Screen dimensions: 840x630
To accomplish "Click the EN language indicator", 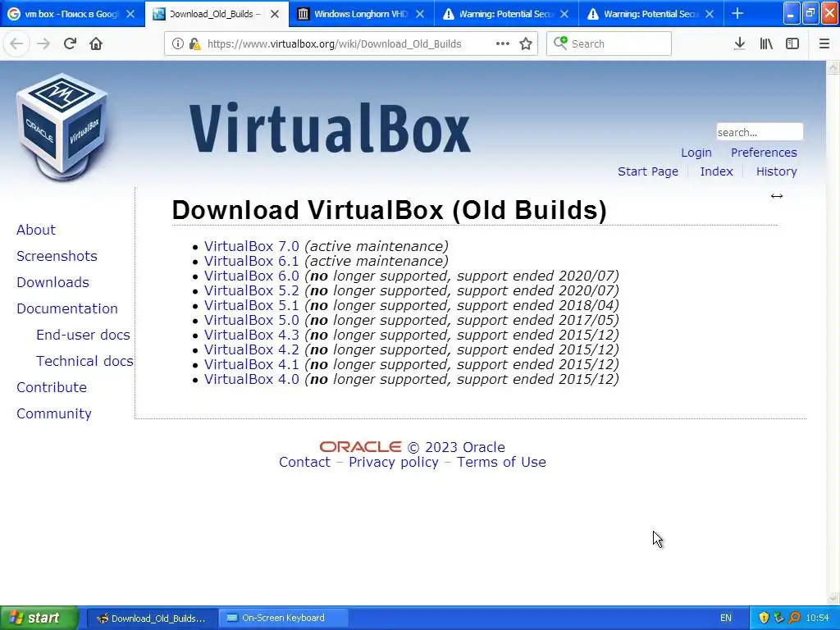I will tap(726, 618).
